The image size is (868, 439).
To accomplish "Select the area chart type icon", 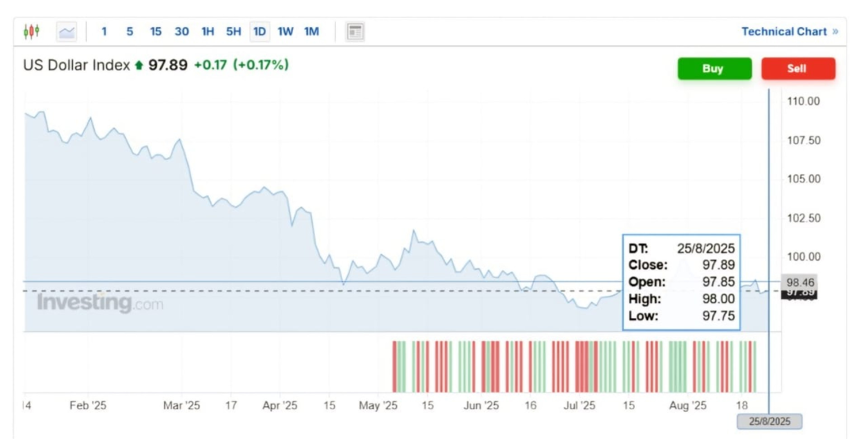I will 66,32.
